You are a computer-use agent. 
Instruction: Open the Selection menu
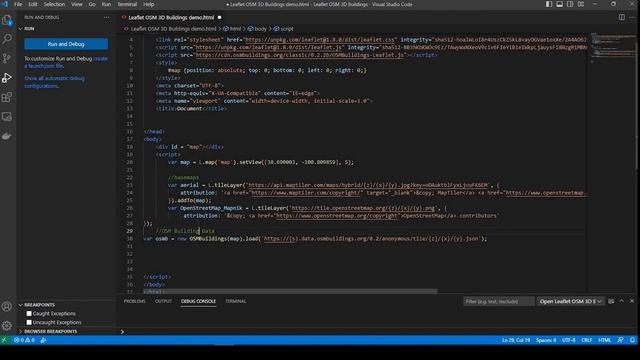pos(54,4)
